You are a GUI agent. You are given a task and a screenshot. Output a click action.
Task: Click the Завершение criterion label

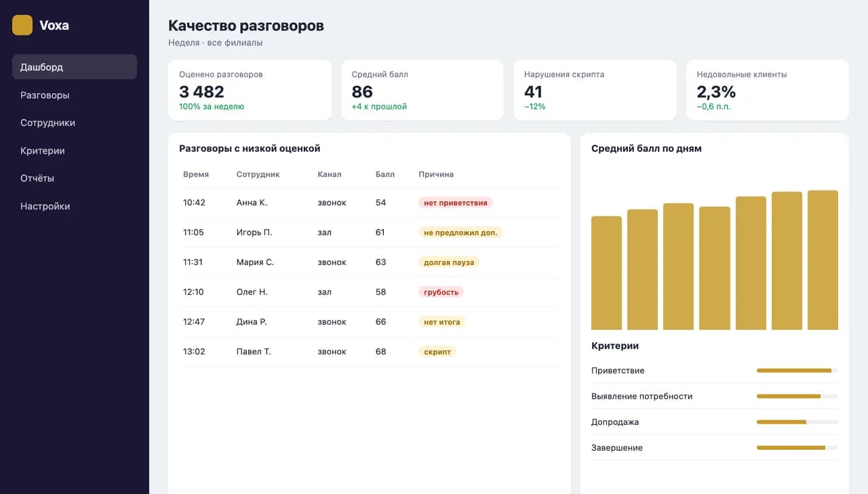tap(617, 448)
